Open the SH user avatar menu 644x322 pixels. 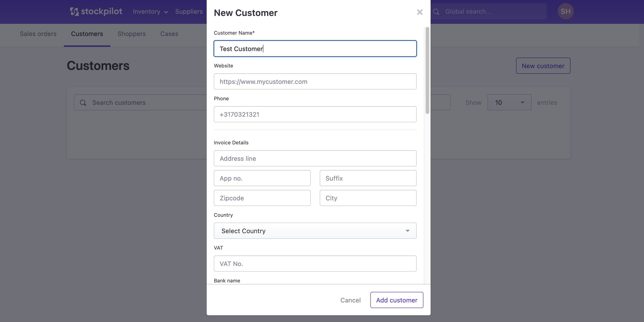(566, 11)
